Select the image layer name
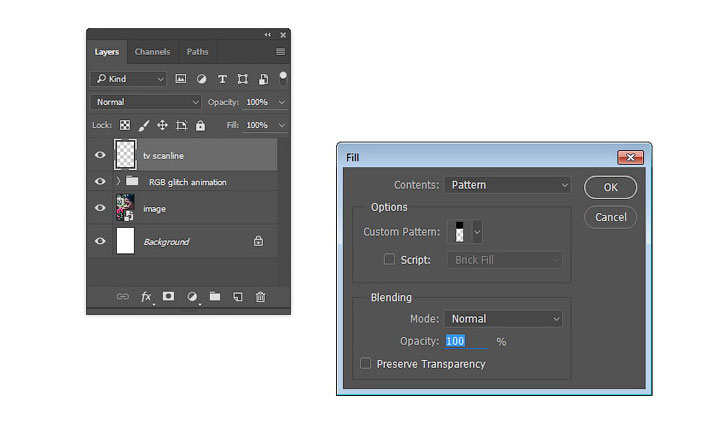The height and width of the screenshot is (430, 725). coord(154,209)
